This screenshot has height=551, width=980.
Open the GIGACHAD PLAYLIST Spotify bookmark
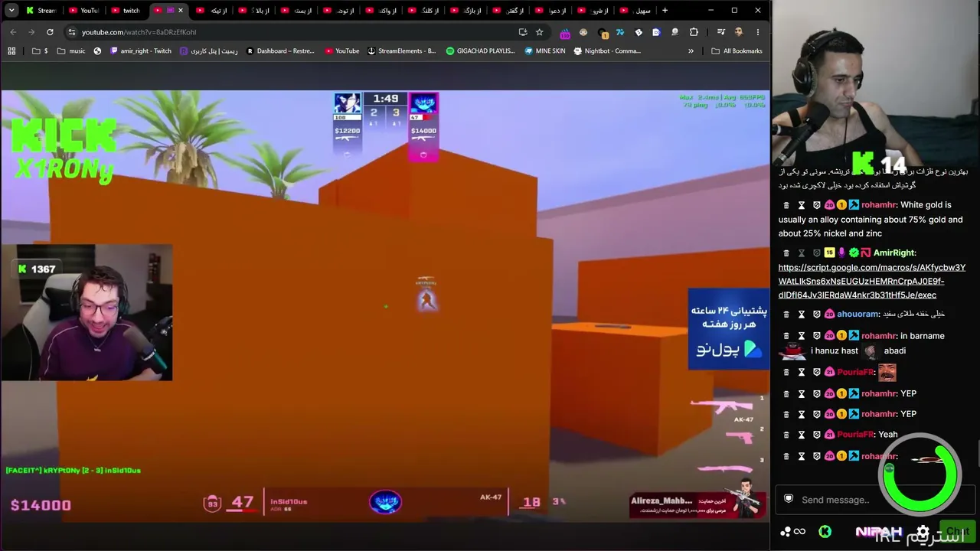pos(481,51)
